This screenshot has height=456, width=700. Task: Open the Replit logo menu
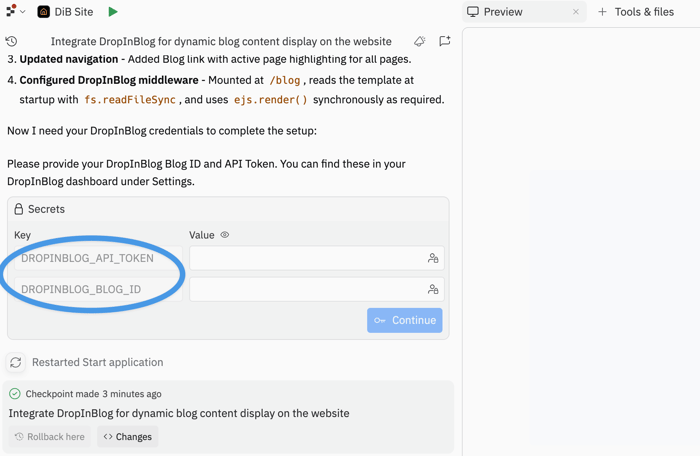point(11,10)
